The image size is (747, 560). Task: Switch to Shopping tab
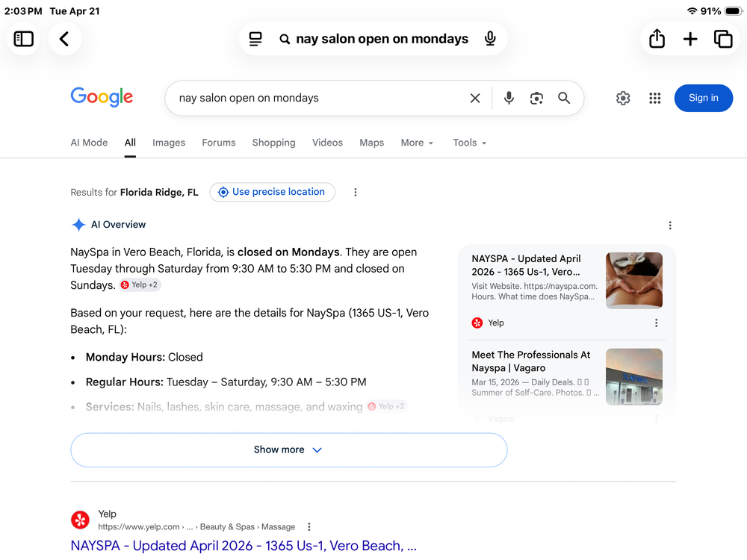[274, 143]
